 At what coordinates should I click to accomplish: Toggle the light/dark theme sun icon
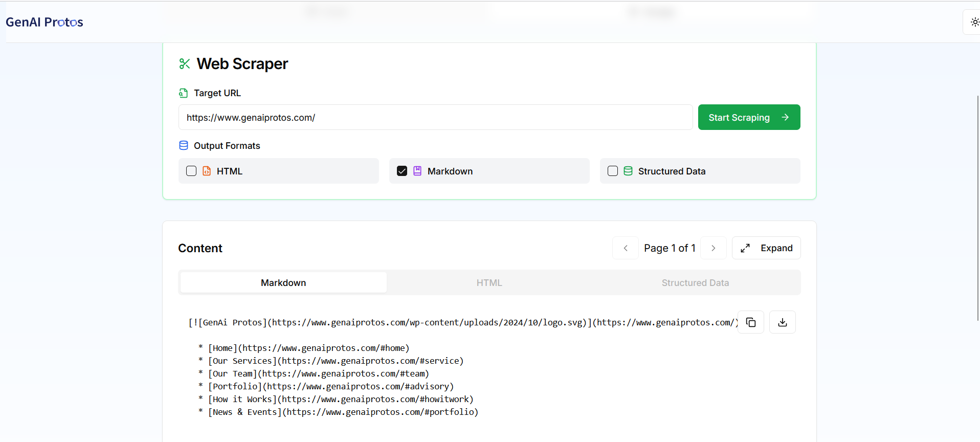(x=974, y=22)
